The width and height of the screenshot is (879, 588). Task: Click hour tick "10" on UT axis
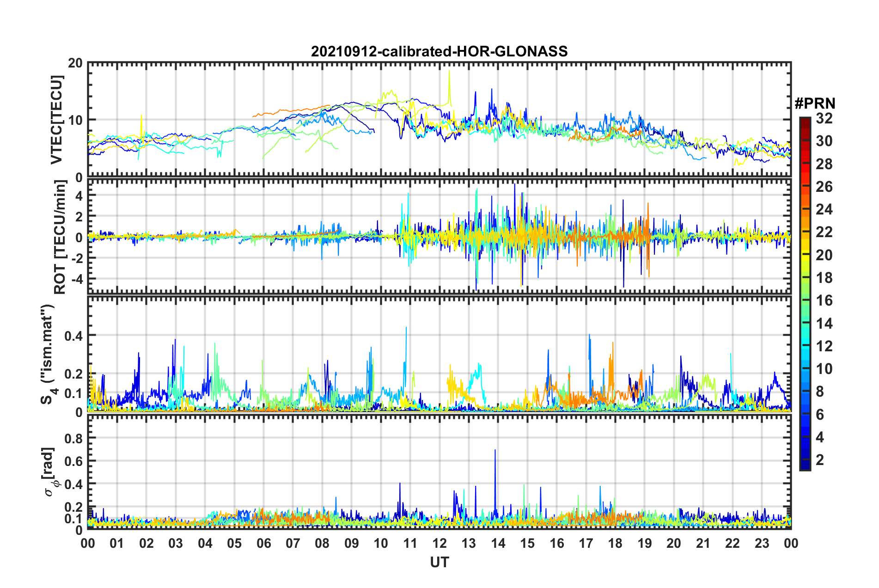(x=381, y=543)
